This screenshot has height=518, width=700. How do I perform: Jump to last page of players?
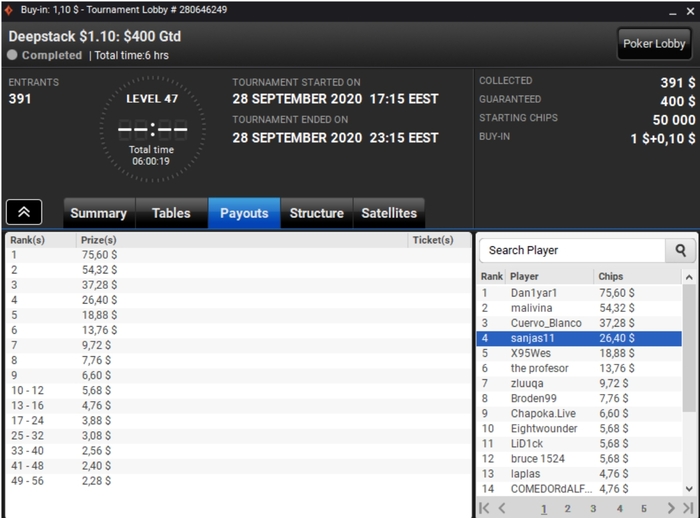point(688,508)
